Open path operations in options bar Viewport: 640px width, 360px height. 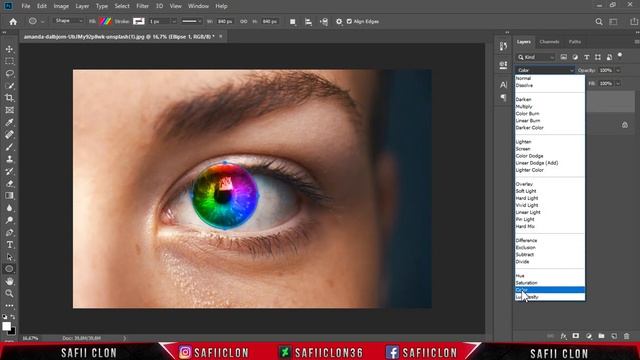[x=293, y=22]
